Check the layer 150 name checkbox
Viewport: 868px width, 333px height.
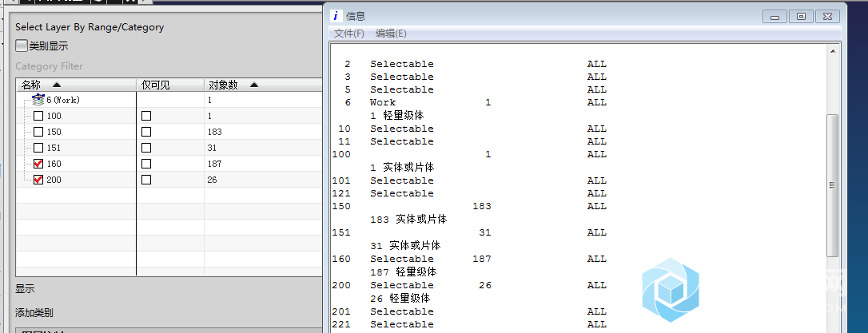pos(38,133)
